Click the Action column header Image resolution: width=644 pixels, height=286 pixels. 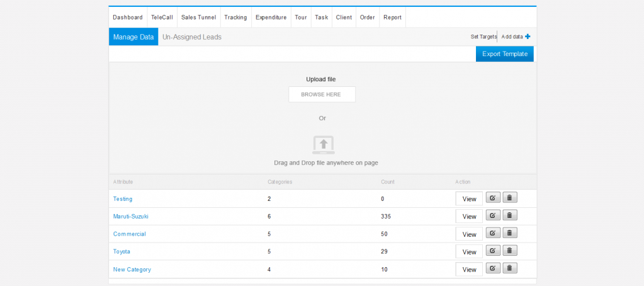(x=463, y=181)
